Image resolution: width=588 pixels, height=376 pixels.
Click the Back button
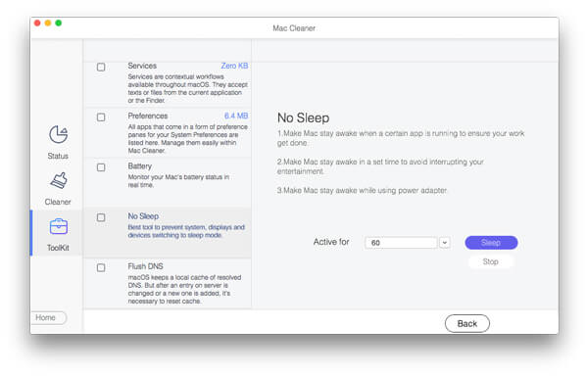[x=467, y=323]
